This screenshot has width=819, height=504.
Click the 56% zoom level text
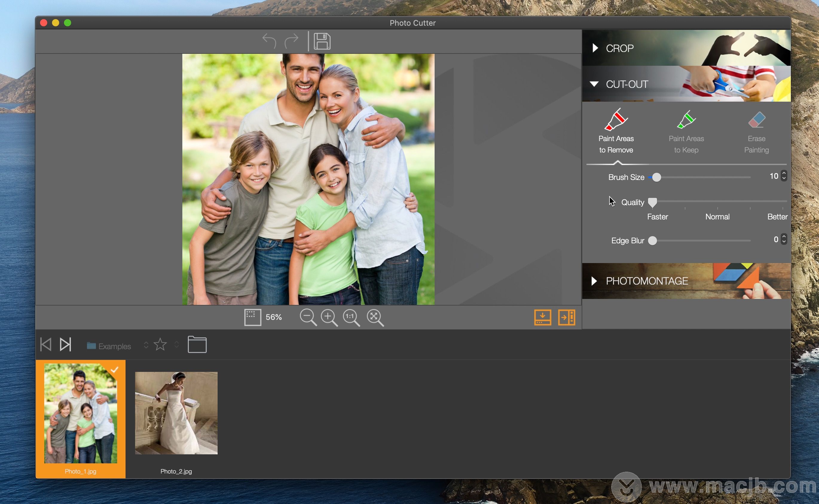[273, 317]
